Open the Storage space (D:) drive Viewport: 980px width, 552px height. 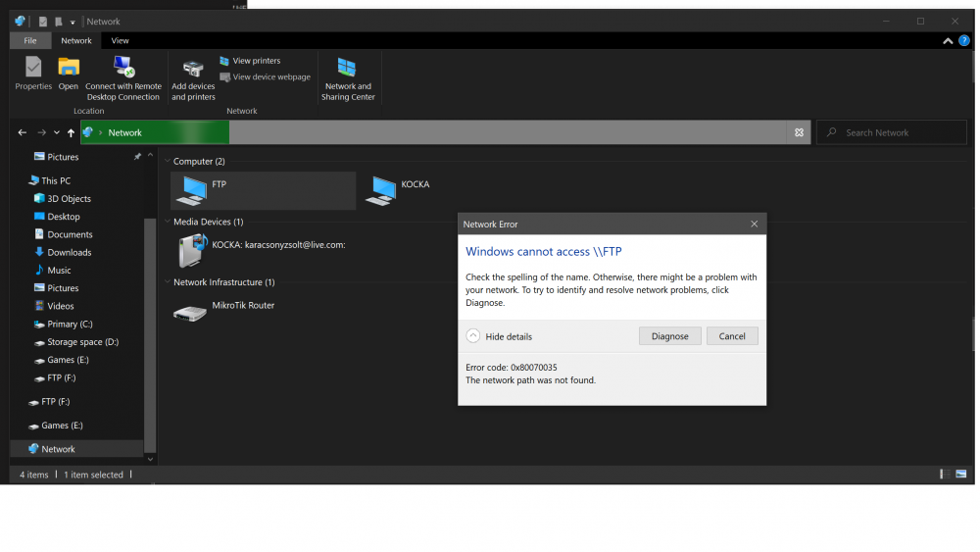tap(82, 342)
